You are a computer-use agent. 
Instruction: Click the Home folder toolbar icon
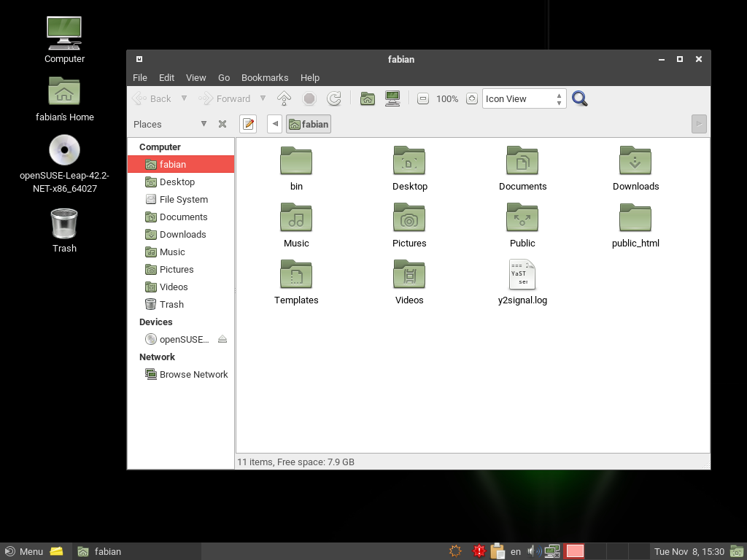368,98
